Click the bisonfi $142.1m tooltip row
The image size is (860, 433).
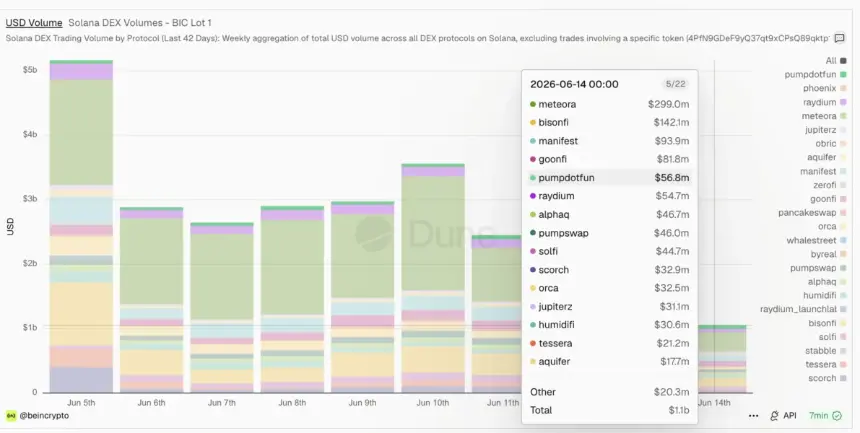(609, 122)
